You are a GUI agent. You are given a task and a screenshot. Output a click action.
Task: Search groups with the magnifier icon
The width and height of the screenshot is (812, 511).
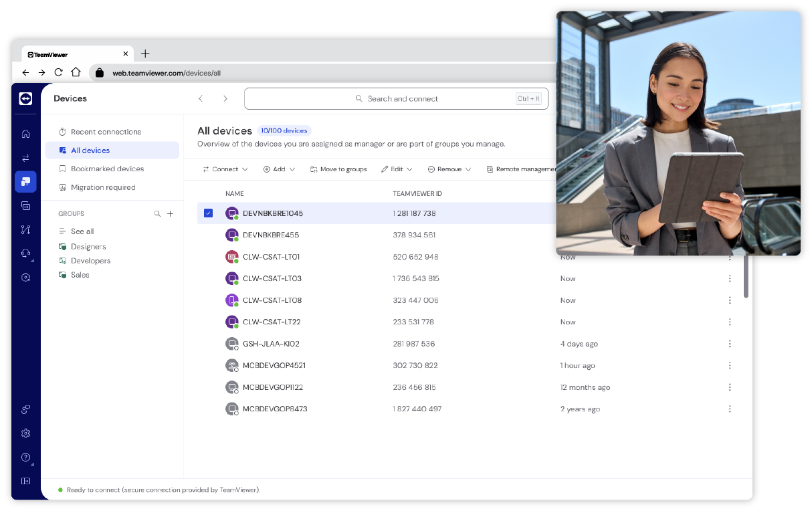click(157, 214)
